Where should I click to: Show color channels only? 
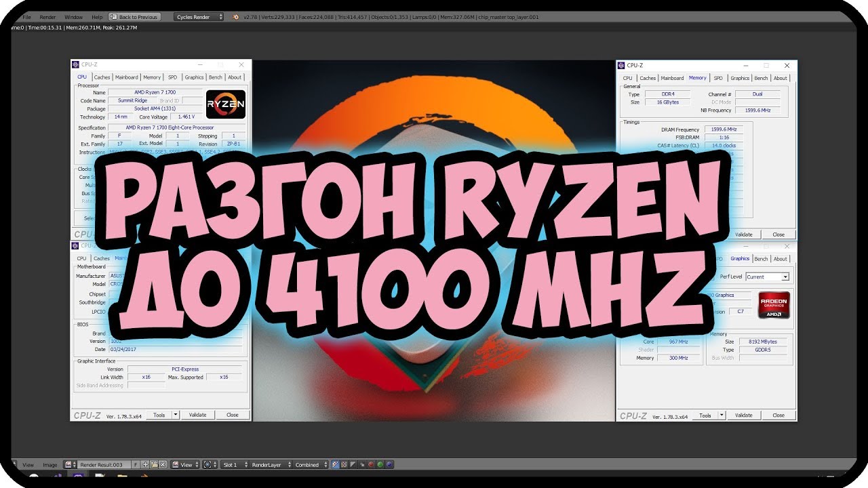pyautogui.click(x=344, y=465)
